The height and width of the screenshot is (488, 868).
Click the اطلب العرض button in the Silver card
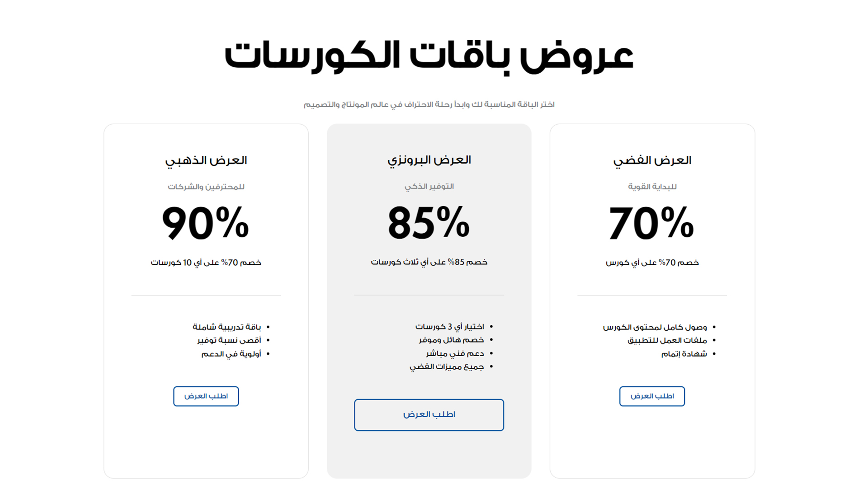coord(652,396)
